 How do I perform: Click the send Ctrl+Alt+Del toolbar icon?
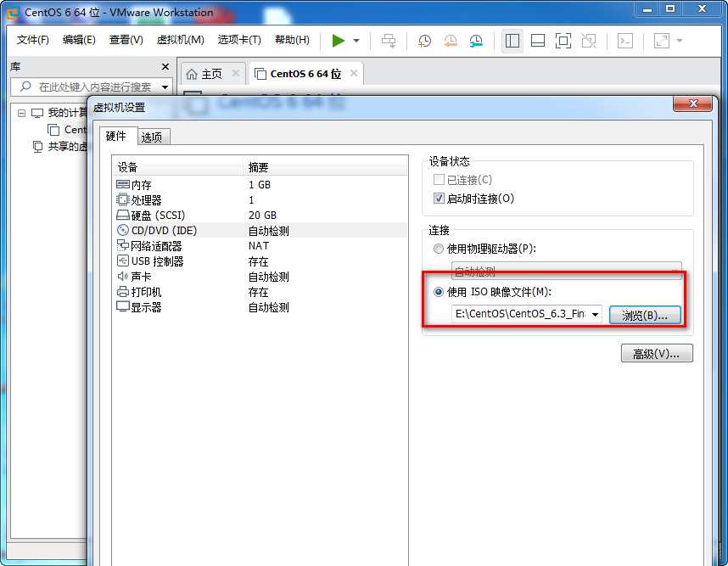pos(389,41)
